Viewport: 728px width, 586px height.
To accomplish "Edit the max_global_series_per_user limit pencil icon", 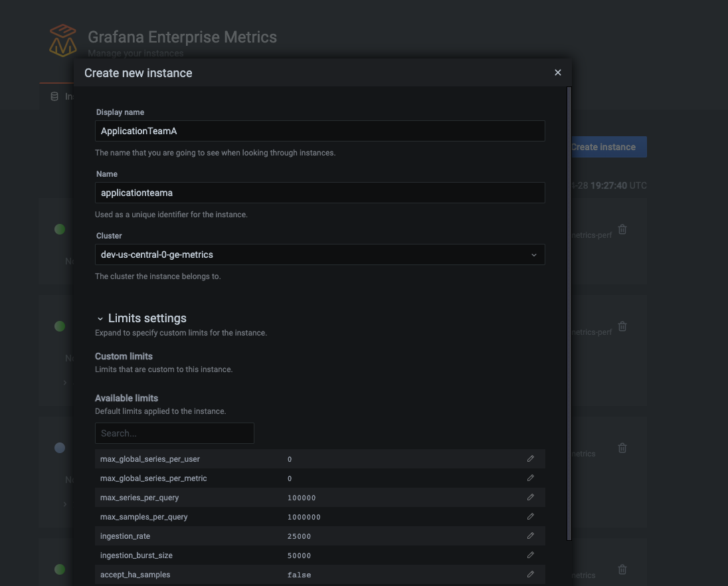I will [531, 458].
